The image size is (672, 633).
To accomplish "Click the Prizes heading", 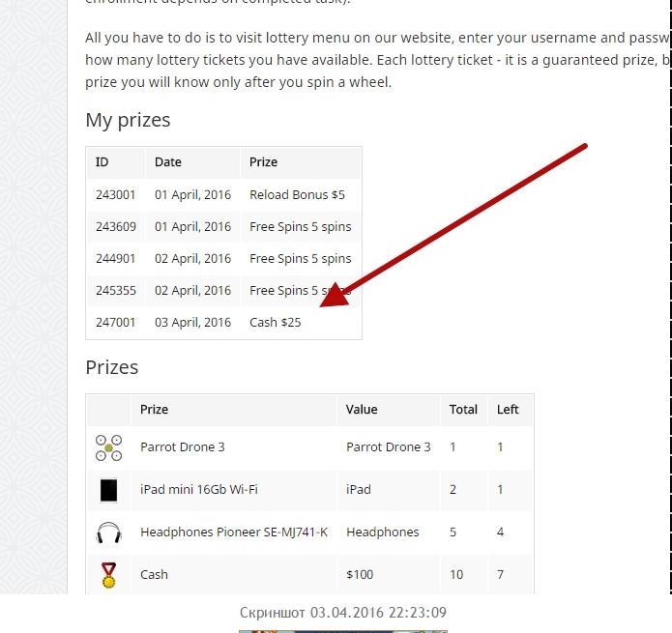I will tap(112, 367).
